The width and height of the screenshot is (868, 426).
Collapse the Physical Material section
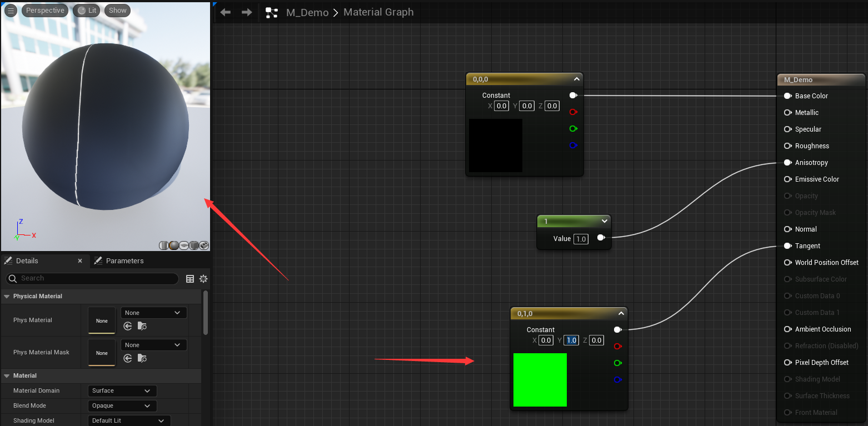click(x=7, y=297)
